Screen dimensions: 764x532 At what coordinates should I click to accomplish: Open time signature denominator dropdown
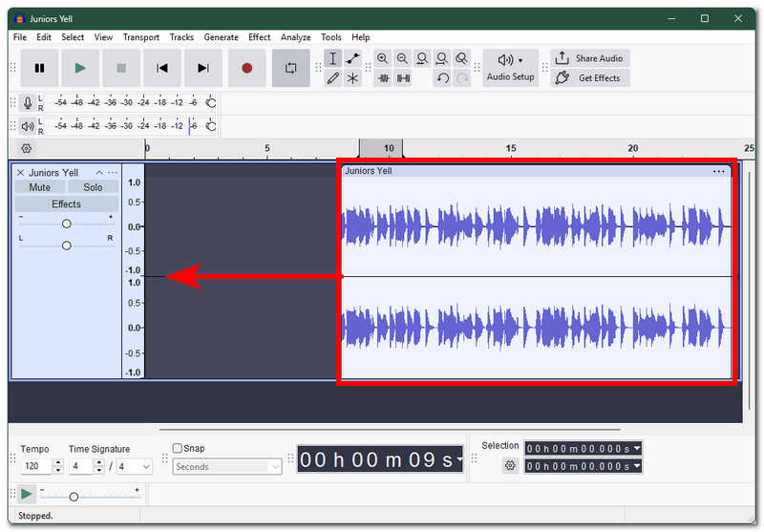[134, 467]
